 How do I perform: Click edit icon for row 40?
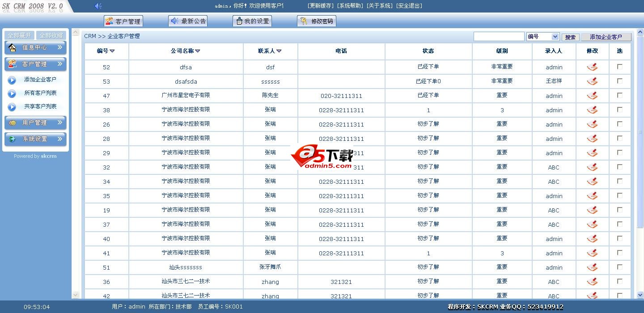pyautogui.click(x=592, y=239)
